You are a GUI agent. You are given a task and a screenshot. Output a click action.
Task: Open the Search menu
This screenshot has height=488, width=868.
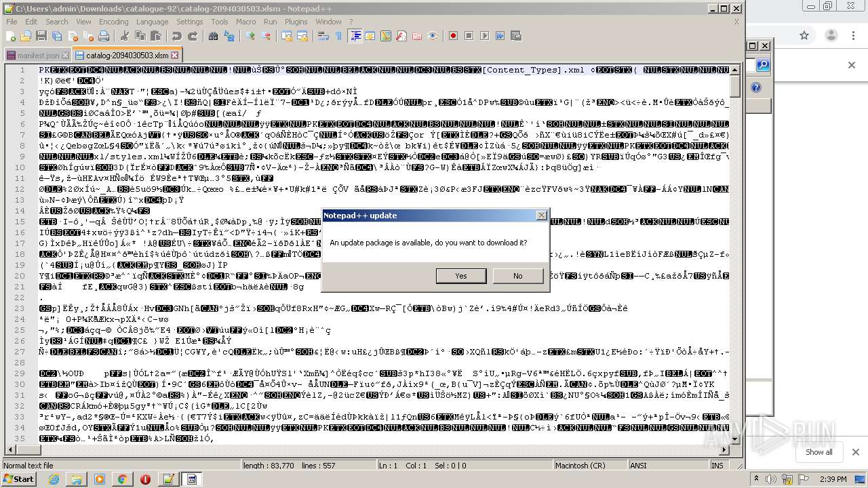[x=57, y=22]
